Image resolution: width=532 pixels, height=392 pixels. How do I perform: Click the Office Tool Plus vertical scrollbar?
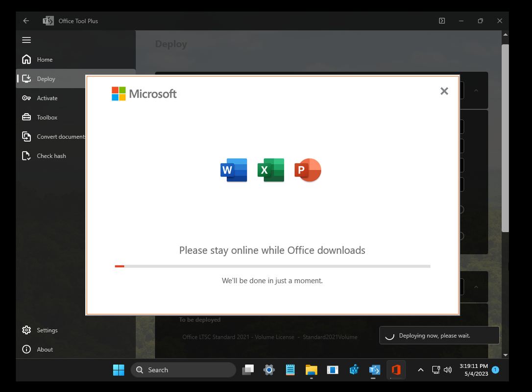tap(505, 138)
